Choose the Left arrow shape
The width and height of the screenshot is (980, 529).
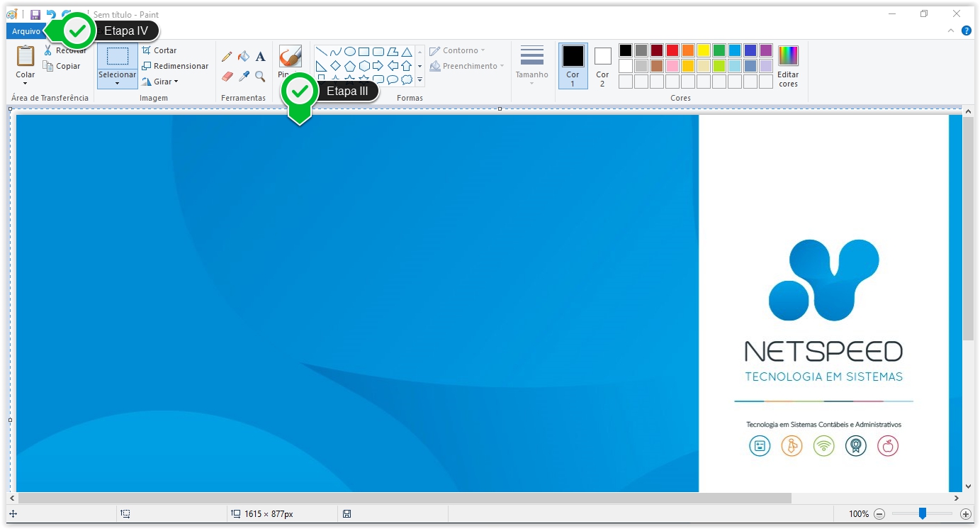pos(392,66)
